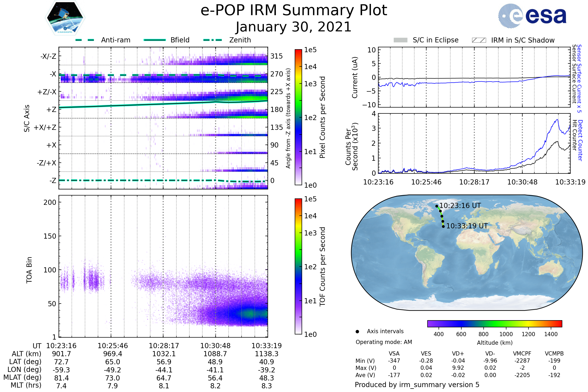Click the IRM in S/C Shadow hatched swatch
This screenshot has width=588, height=392.
[x=479, y=40]
